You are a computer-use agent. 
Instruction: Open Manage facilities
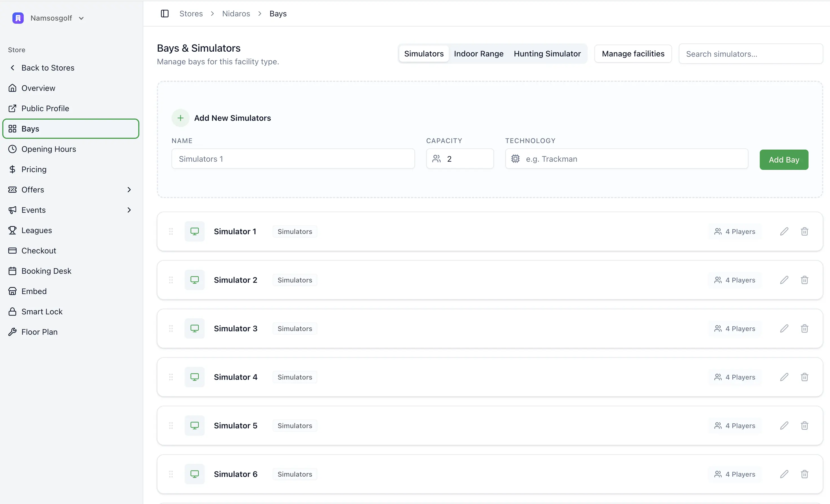click(633, 54)
